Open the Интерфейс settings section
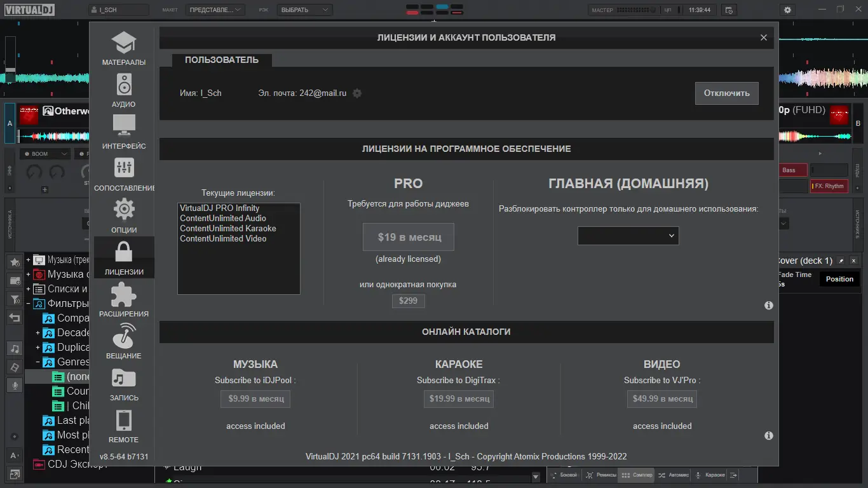868x488 pixels. 124,133
